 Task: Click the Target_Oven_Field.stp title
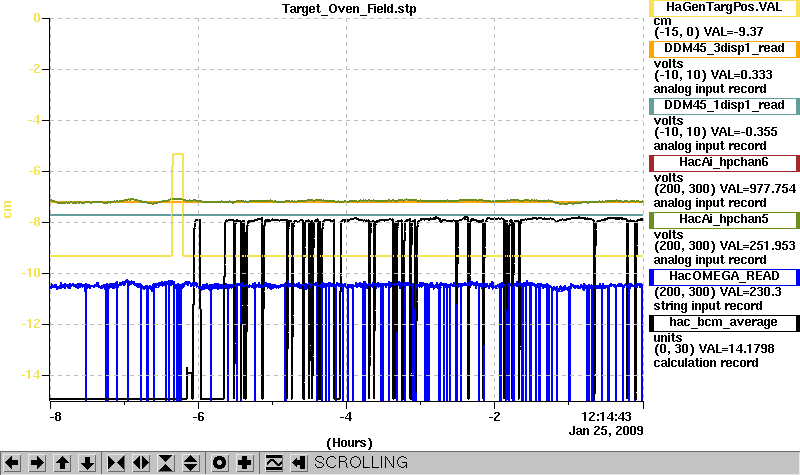click(x=349, y=9)
